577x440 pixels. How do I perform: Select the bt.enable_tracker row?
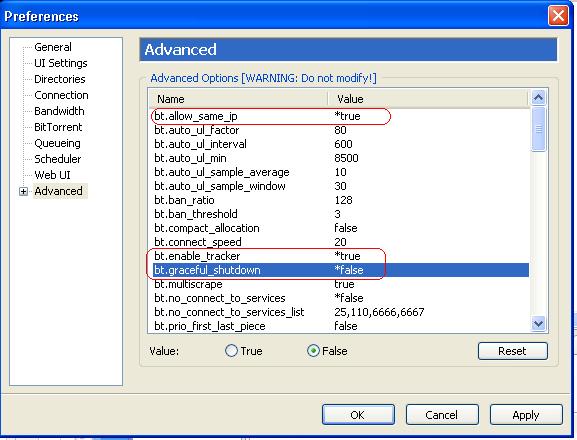(341, 256)
